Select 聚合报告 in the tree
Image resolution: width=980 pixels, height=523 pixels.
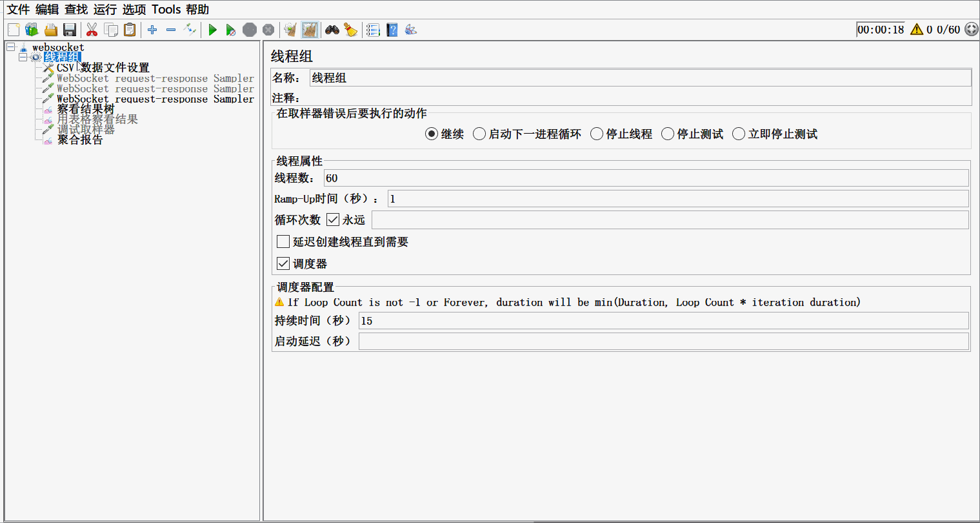(x=80, y=139)
